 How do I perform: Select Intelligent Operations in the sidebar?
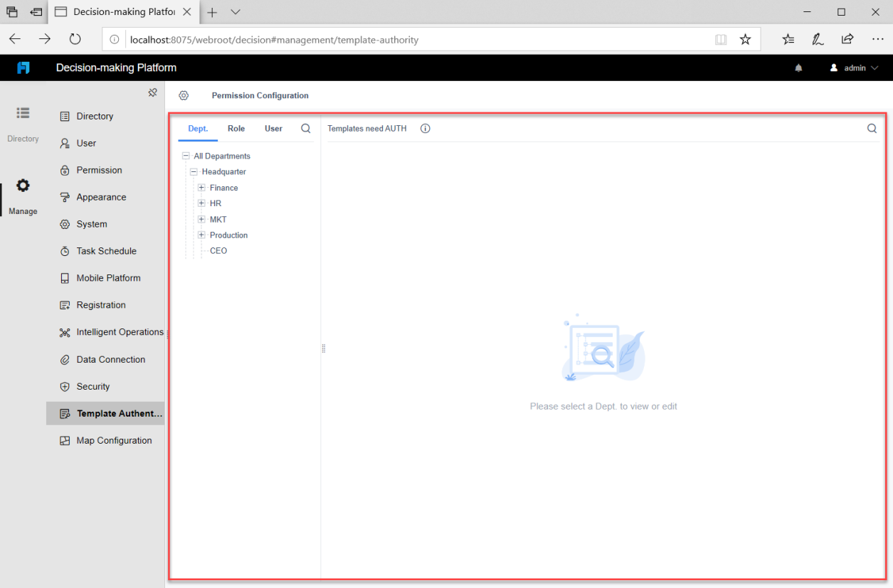119,332
